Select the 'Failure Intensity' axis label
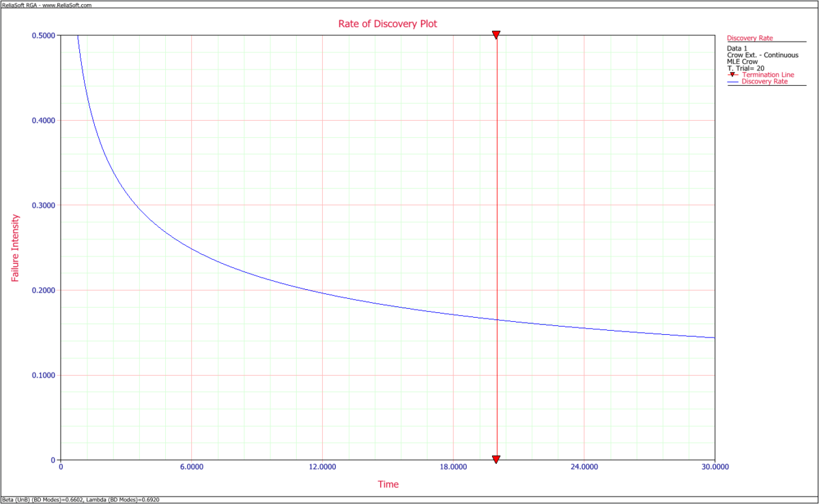 [14, 248]
